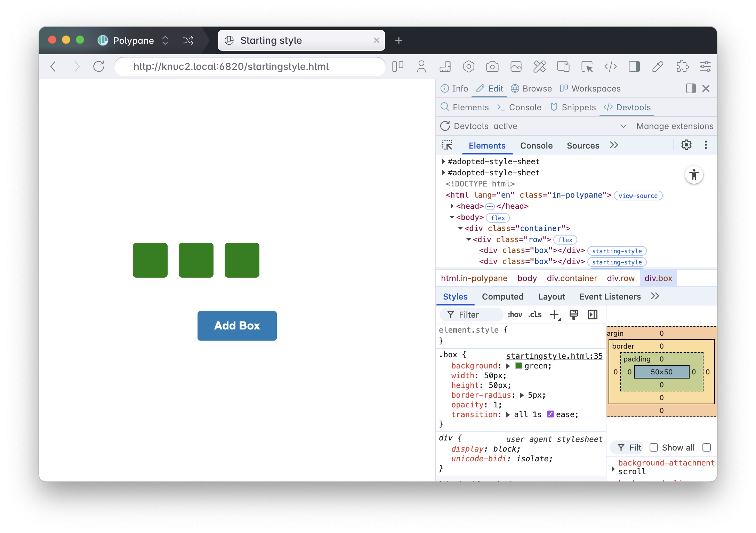Open the extensions puzzle icon
756x533 pixels.
(682, 66)
